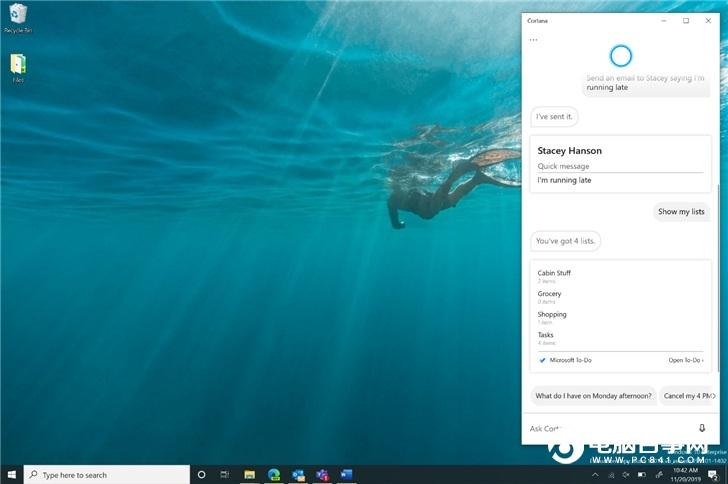Screen dimensions: 728x484
Task: Choose the 'Cancel my 4 PM' suggestion
Action: [688, 396]
